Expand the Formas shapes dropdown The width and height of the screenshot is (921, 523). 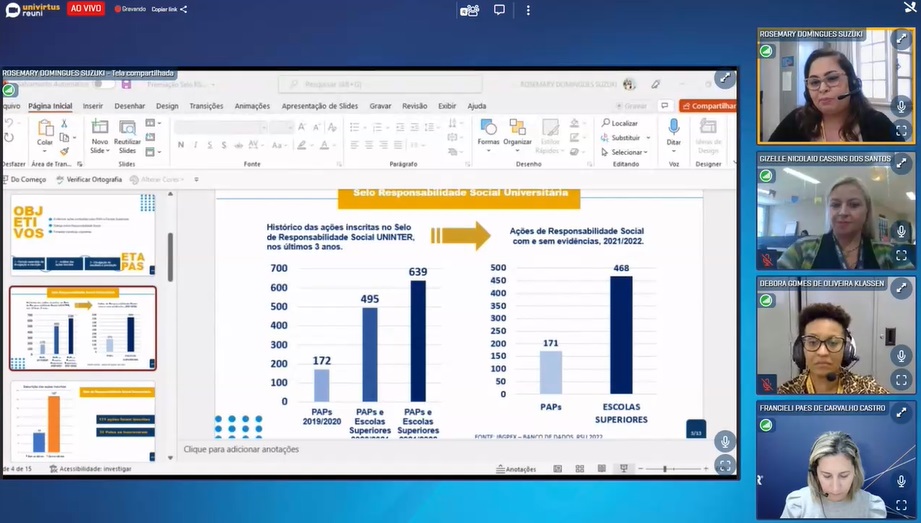click(x=488, y=150)
